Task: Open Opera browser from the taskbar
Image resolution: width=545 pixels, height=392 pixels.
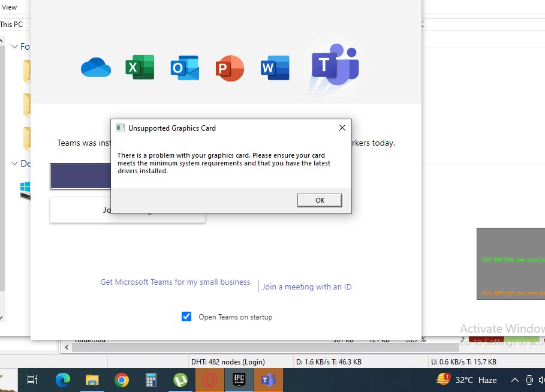Action: pos(210,380)
